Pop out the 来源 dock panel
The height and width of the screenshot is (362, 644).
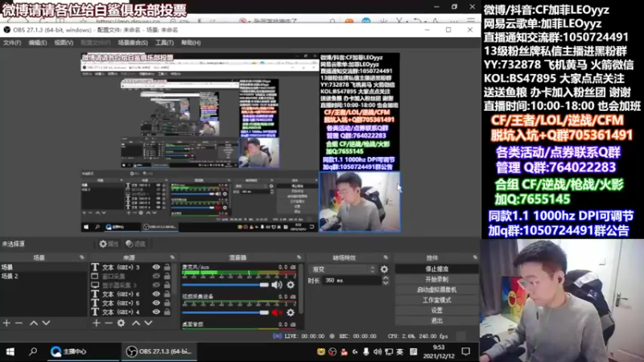coord(172,257)
